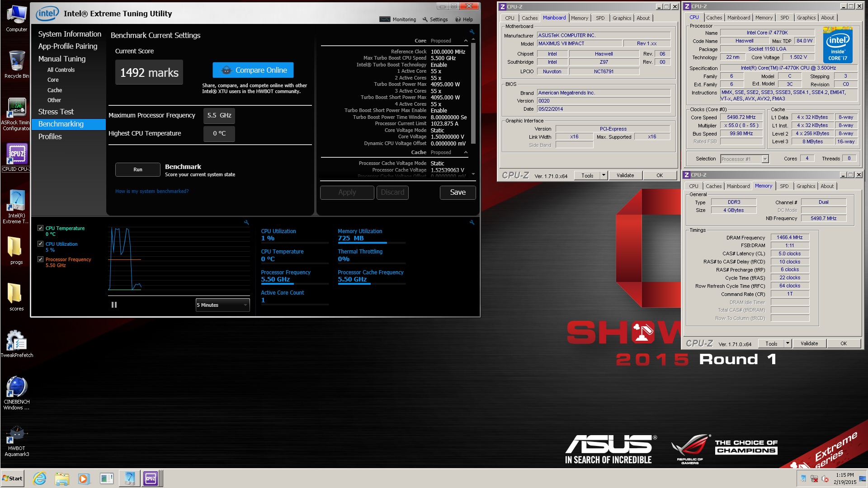
Task: Switch to About tab in Mainboard CPU-Z
Action: 643,18
